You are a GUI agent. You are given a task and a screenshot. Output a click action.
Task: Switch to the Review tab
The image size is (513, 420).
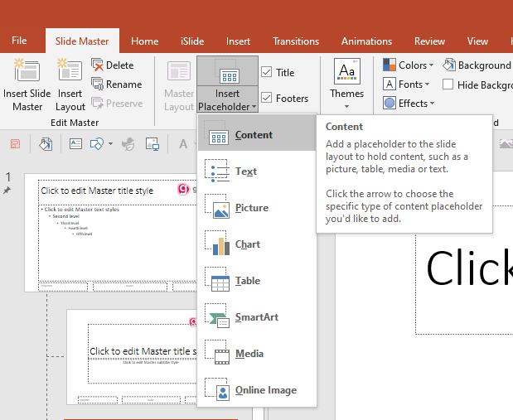[x=429, y=41]
